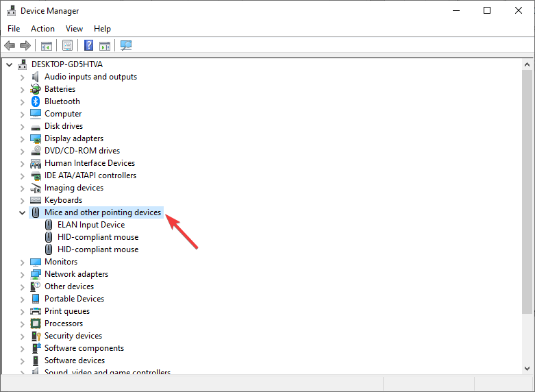Select the DVD/CD-ROM drives label
This screenshot has width=535, height=392.
pos(82,151)
